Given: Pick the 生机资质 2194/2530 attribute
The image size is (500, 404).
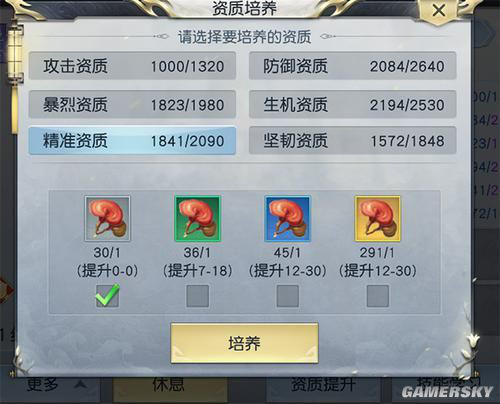Looking at the screenshot, I should coord(353,104).
